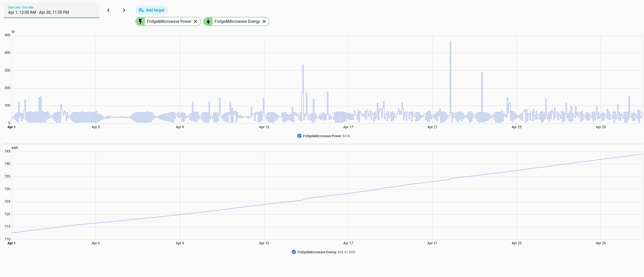Click the 868.41 kWh legend value
Viewport: 644px width, 277px height.
point(346,252)
